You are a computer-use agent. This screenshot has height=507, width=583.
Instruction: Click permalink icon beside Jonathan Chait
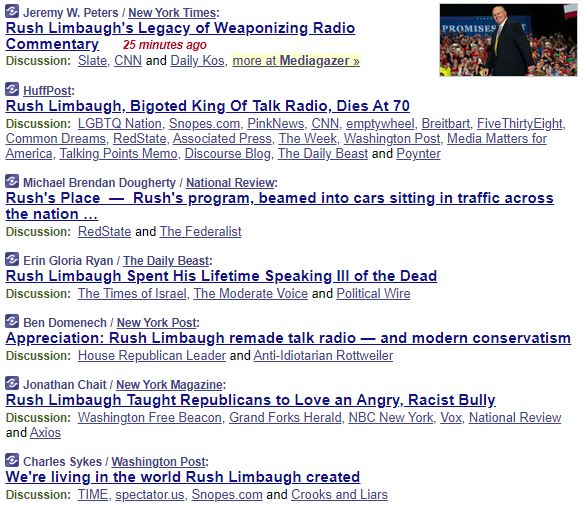click(12, 383)
